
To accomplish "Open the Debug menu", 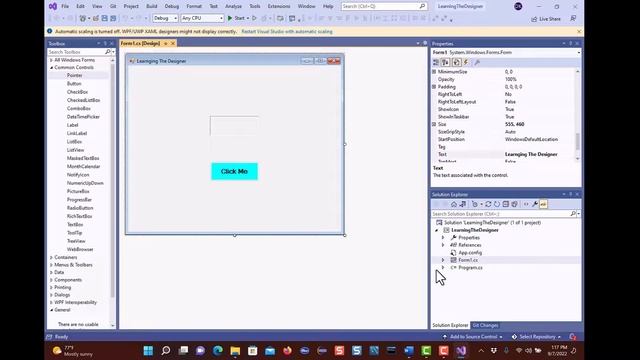I will [171, 7].
